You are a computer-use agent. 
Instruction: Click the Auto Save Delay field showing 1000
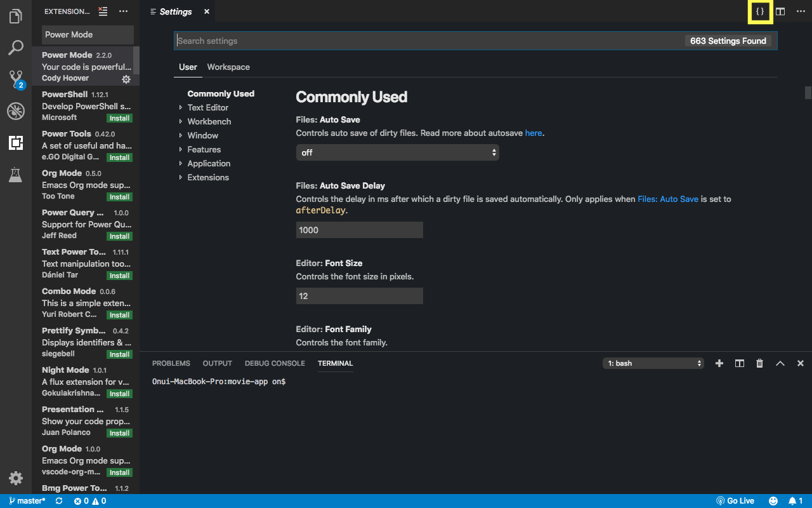tap(360, 230)
